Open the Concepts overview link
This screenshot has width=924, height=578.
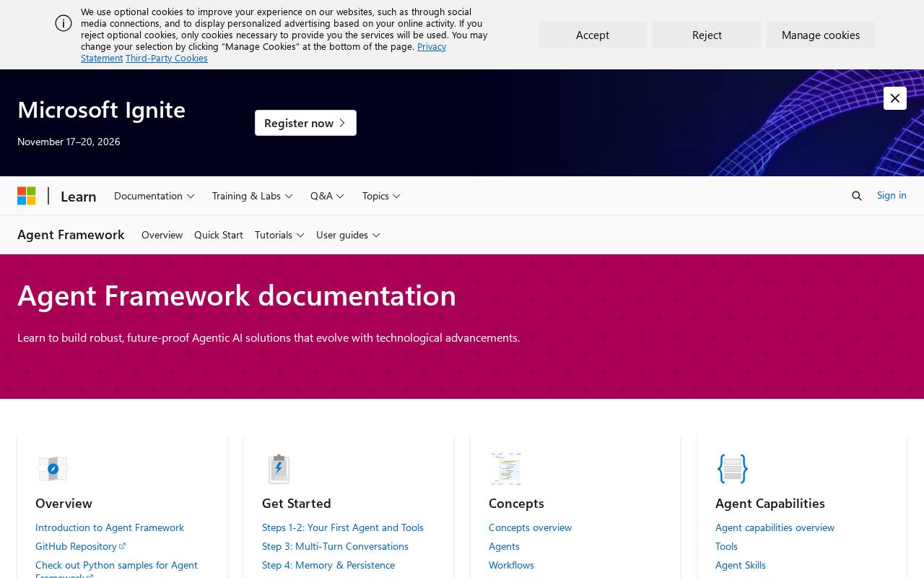[530, 527]
